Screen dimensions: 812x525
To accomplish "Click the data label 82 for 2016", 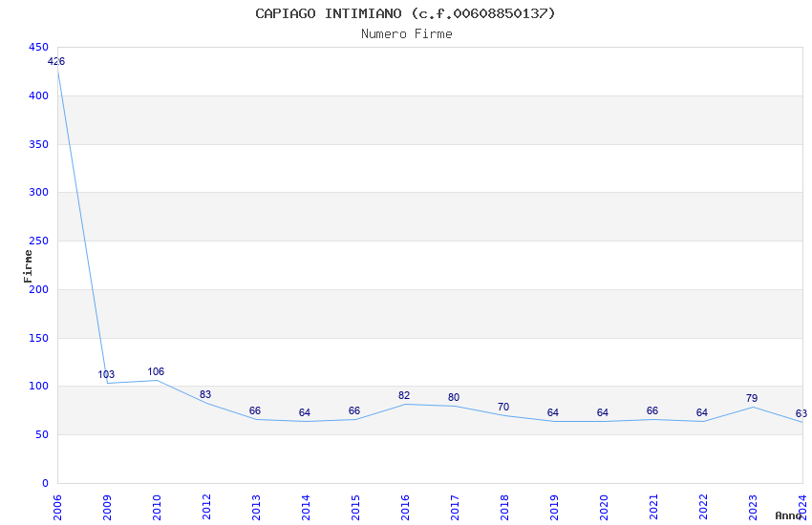I will click(404, 396).
